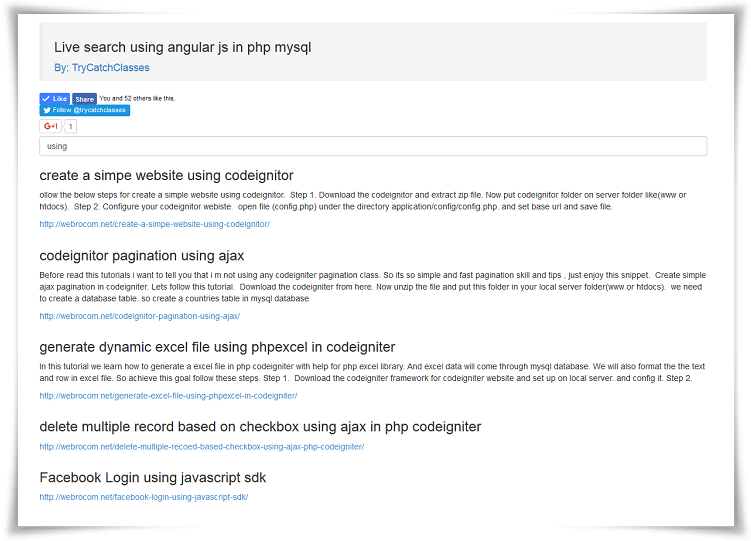
Task: Follow @trycatchclasses on Twitter
Action: (84, 110)
